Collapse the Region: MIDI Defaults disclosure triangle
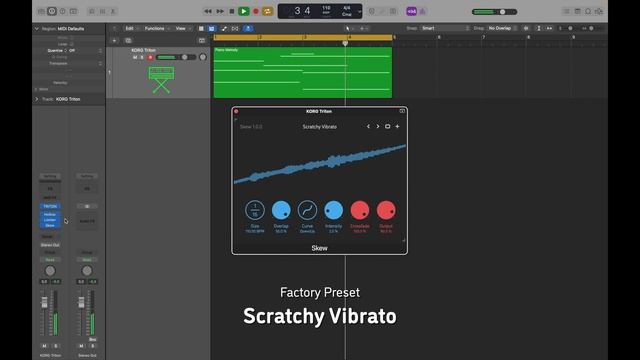640x360 pixels. tap(36, 29)
